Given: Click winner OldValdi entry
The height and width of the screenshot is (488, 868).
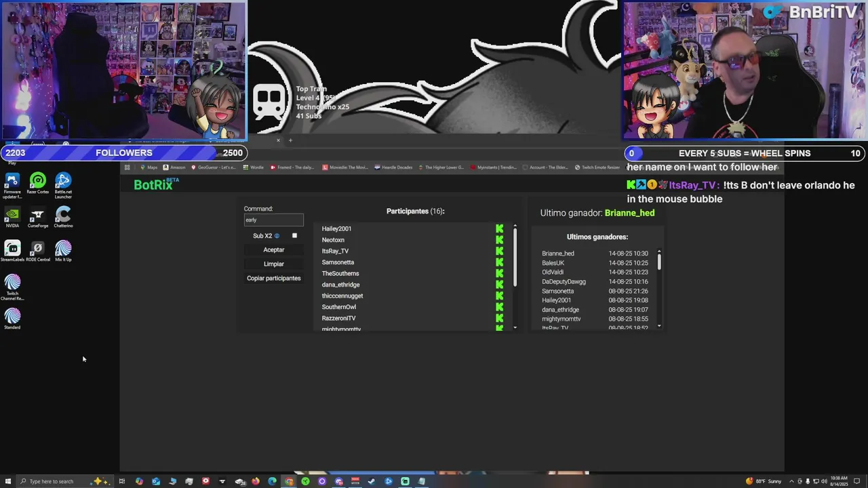Looking at the screenshot, I should tap(553, 272).
